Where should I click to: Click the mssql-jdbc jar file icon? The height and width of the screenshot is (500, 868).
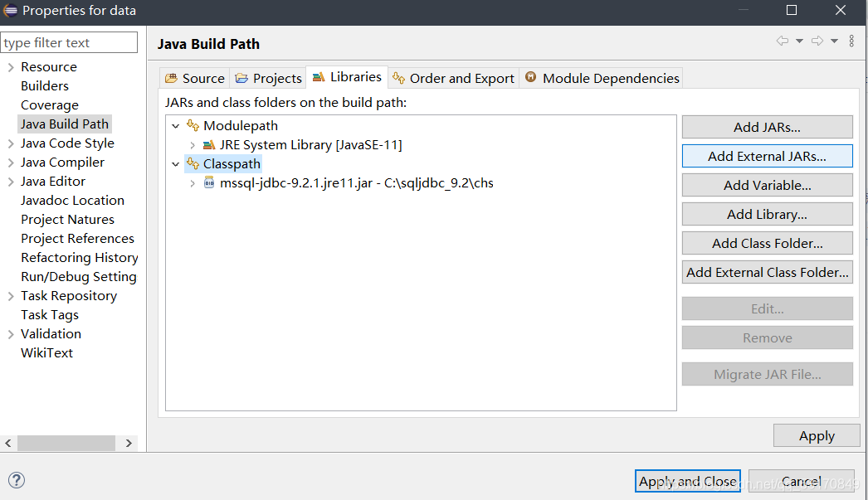(x=208, y=182)
